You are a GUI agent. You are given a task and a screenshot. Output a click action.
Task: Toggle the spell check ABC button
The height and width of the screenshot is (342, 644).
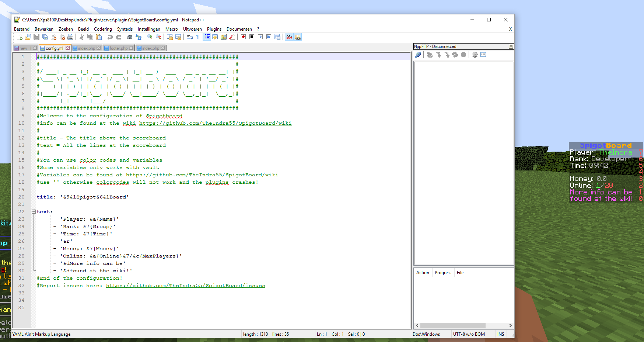(289, 37)
